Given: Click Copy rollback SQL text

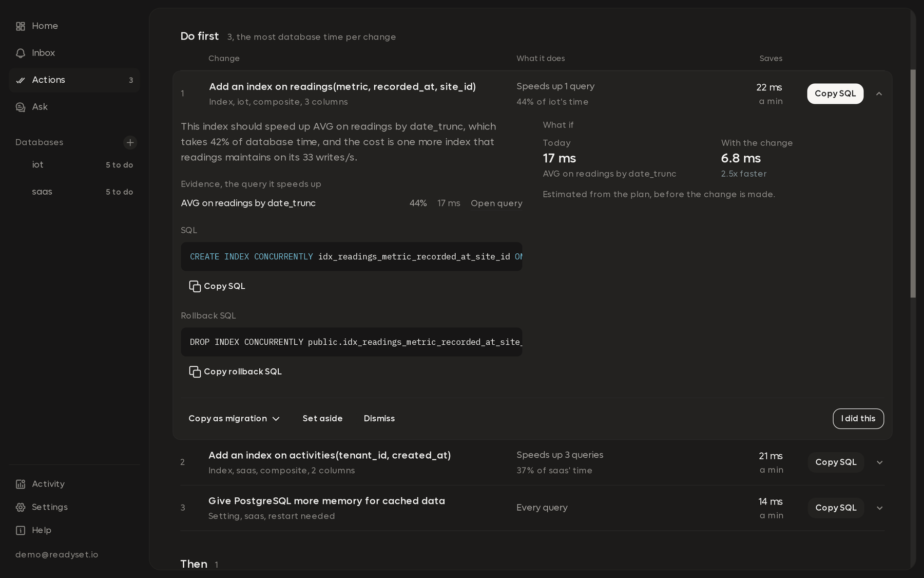Looking at the screenshot, I should pos(243,371).
